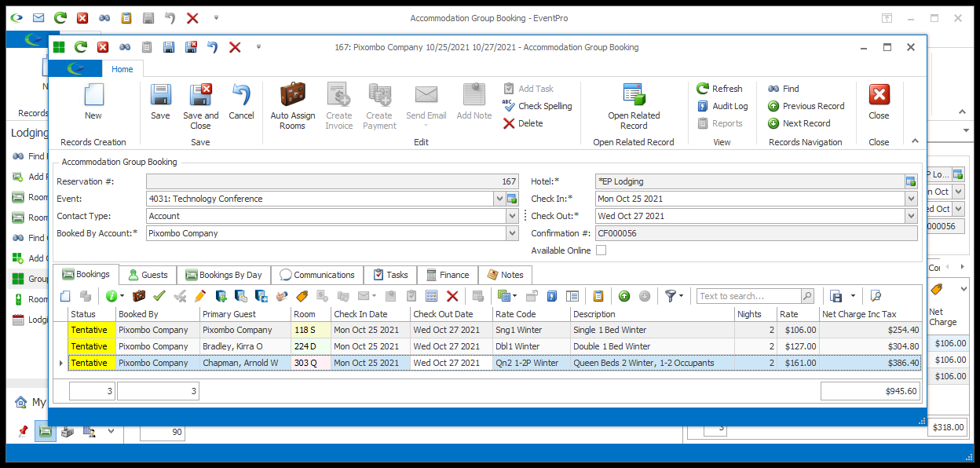Click green refresh icon in dialog title bar

(x=80, y=47)
